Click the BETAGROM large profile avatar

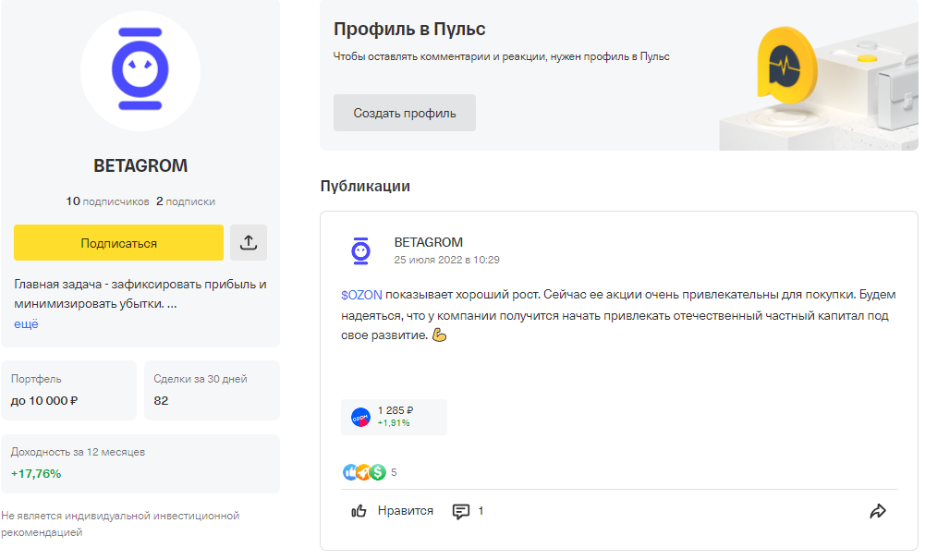[x=140, y=70]
